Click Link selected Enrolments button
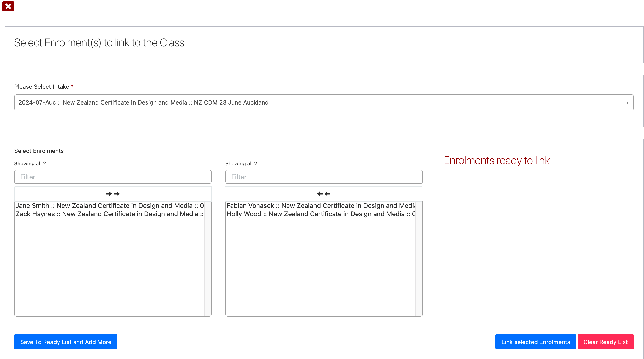Viewport: 644px width, 359px height. tap(535, 342)
